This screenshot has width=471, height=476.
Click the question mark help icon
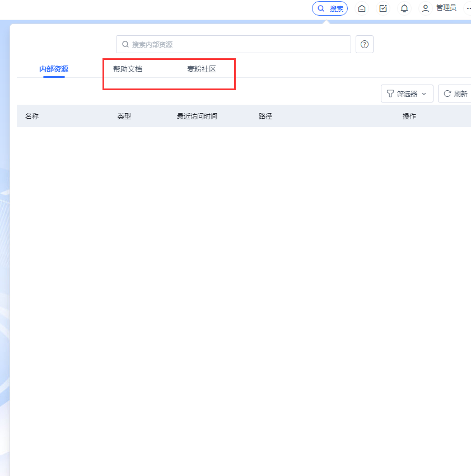pos(365,44)
